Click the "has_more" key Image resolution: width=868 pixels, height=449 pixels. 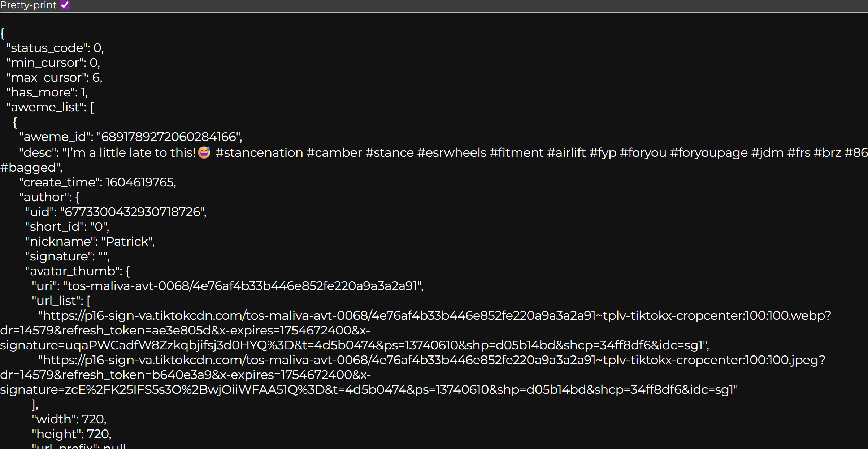click(42, 92)
